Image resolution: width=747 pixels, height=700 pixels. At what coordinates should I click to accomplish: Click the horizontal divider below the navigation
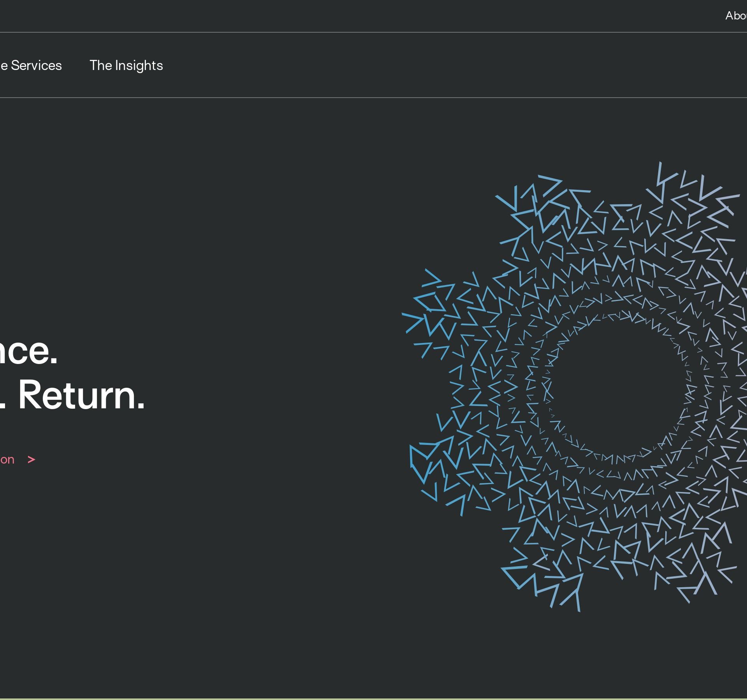pyautogui.click(x=373, y=98)
